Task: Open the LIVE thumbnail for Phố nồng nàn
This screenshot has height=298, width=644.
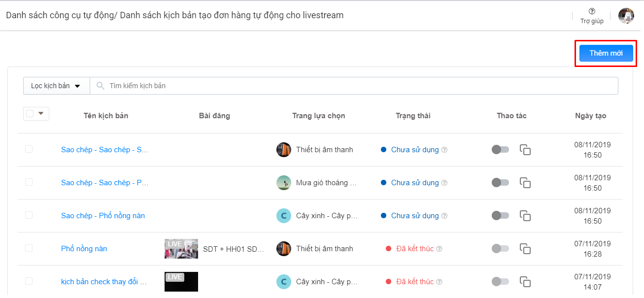Action: [181, 249]
